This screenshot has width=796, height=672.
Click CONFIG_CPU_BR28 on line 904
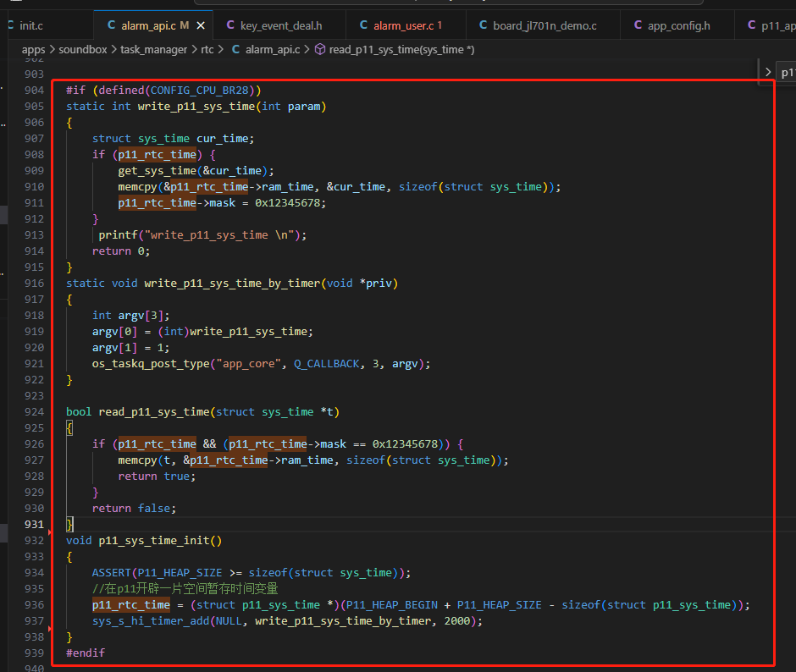pyautogui.click(x=200, y=91)
